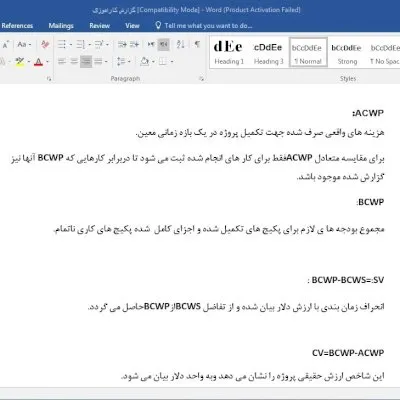Click the Grow Font size icon
The height and width of the screenshot is (400, 400).
[x=6, y=44]
